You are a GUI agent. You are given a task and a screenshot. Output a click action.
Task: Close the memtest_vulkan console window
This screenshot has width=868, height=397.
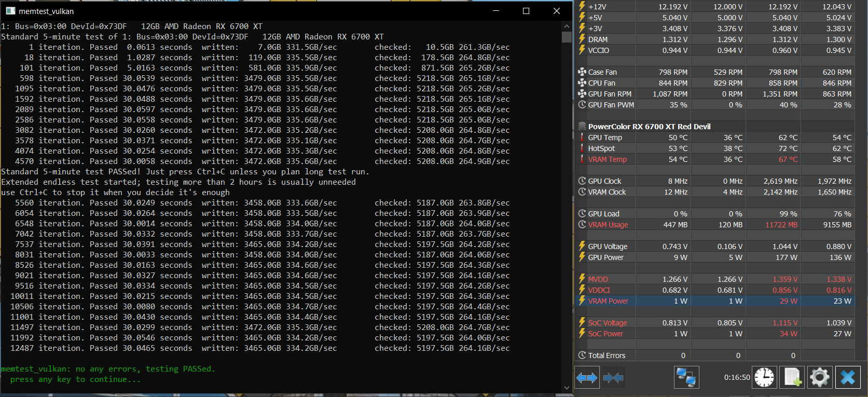[557, 11]
